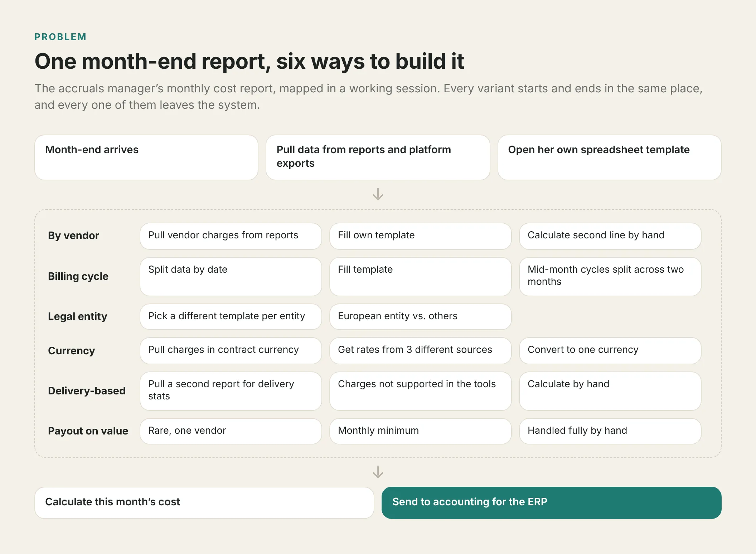Select 'Pick a different template per entity' cell
Image resolution: width=756 pixels, height=554 pixels.
pyautogui.click(x=231, y=317)
